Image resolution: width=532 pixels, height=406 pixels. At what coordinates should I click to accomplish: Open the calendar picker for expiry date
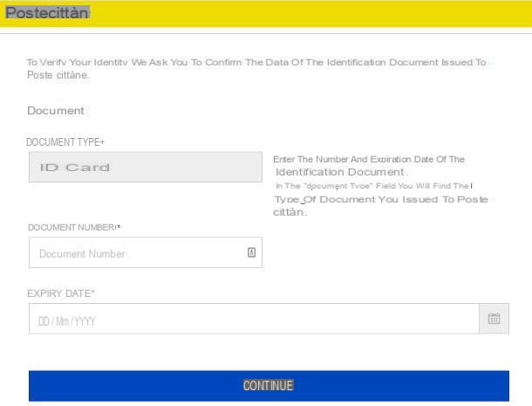pos(494,319)
